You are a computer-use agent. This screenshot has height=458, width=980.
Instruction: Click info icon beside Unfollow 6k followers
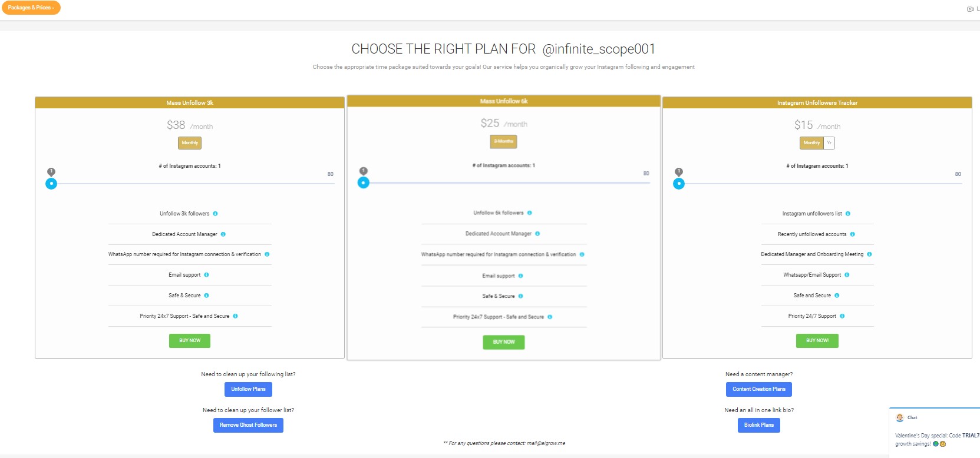click(x=530, y=213)
